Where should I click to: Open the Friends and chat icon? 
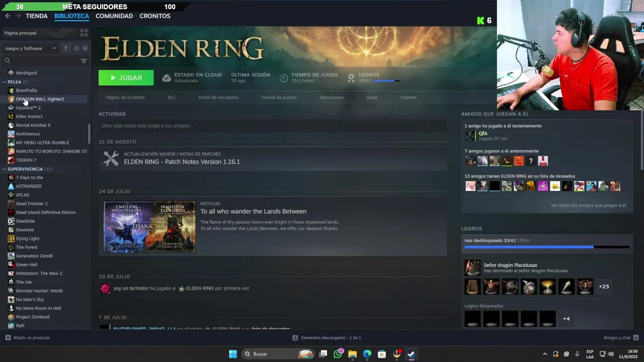click(636, 338)
